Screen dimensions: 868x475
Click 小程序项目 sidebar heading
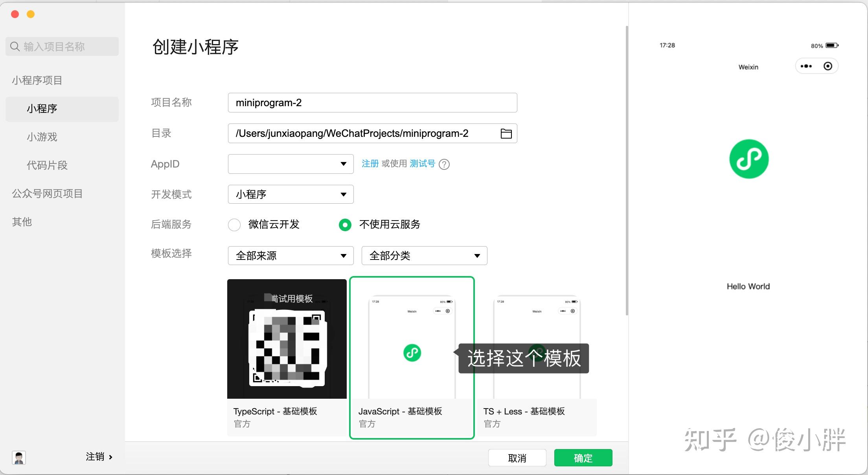[x=37, y=80]
